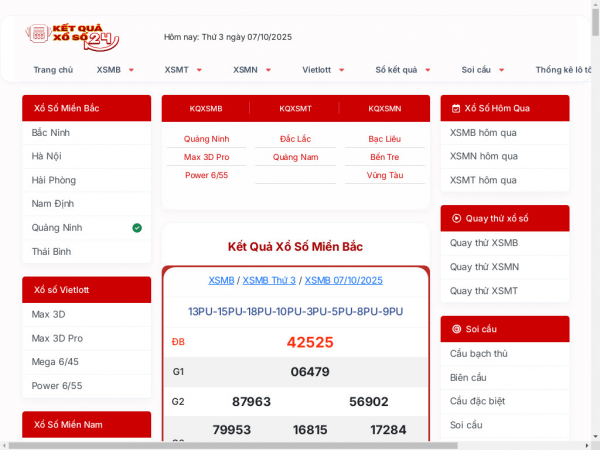Click the calendar icon beside Xổ Số Hôm Qua

point(456,108)
